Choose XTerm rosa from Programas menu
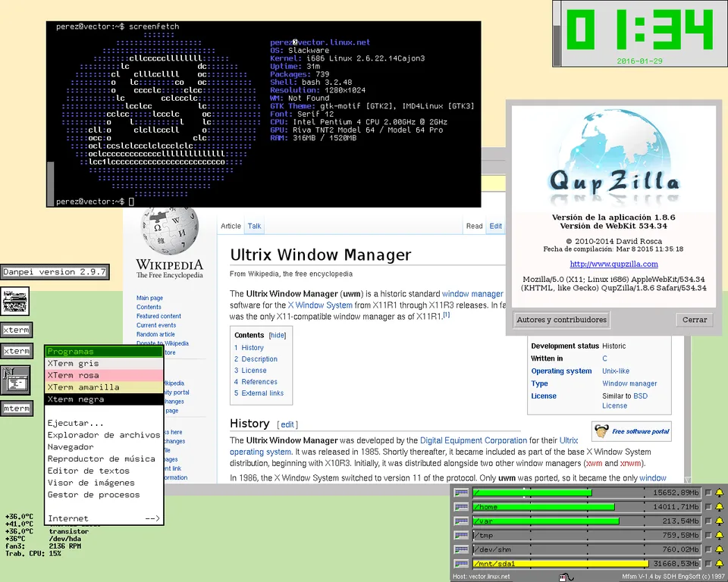The width and height of the screenshot is (728, 582). (x=104, y=375)
